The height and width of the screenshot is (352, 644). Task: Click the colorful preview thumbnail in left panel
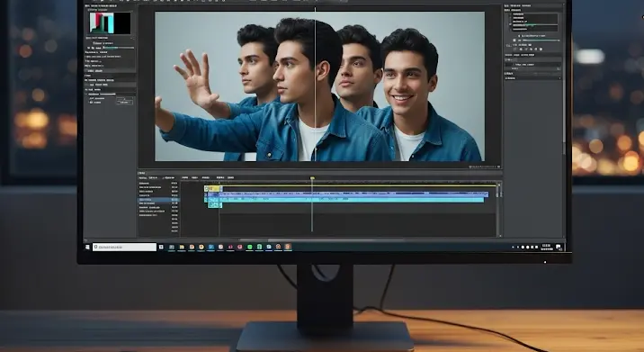(110, 23)
